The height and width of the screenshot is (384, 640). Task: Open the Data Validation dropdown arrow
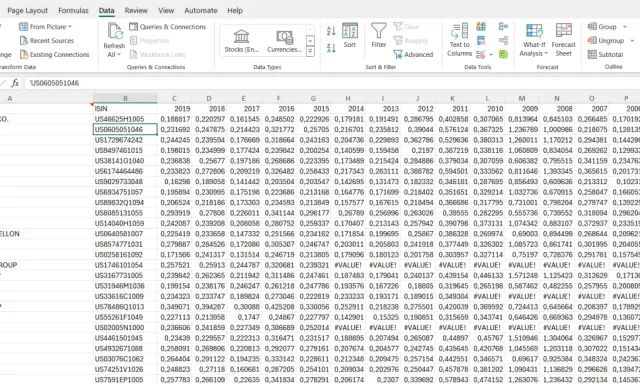click(491, 54)
